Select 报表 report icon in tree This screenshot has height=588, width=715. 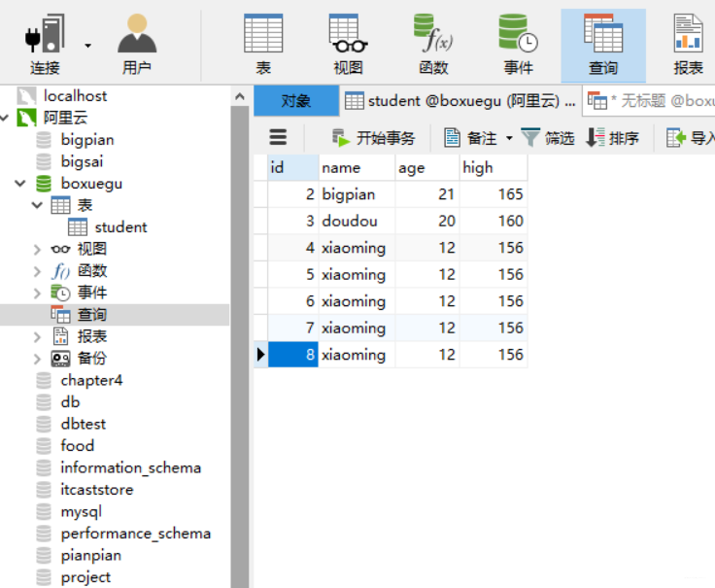[x=60, y=336]
